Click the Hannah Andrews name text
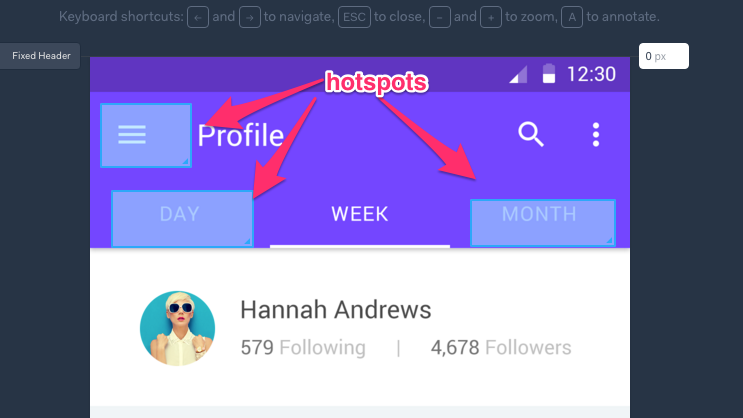743x418 pixels. (335, 310)
